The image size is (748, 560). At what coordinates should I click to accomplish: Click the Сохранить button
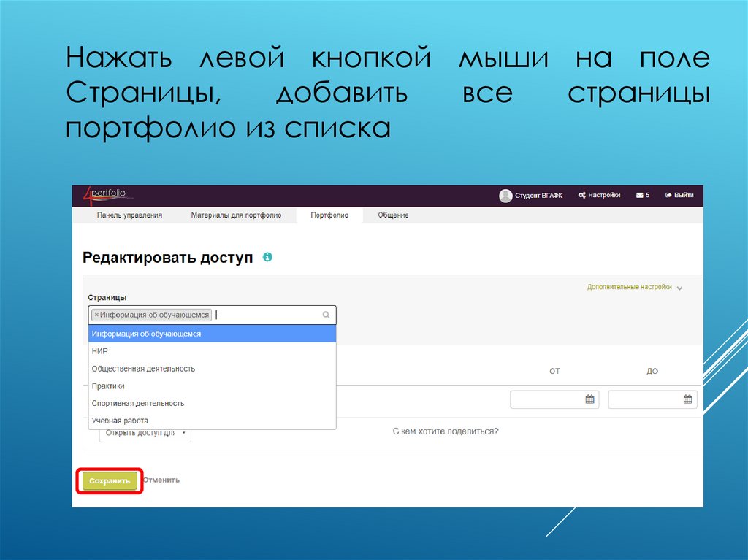coord(110,481)
